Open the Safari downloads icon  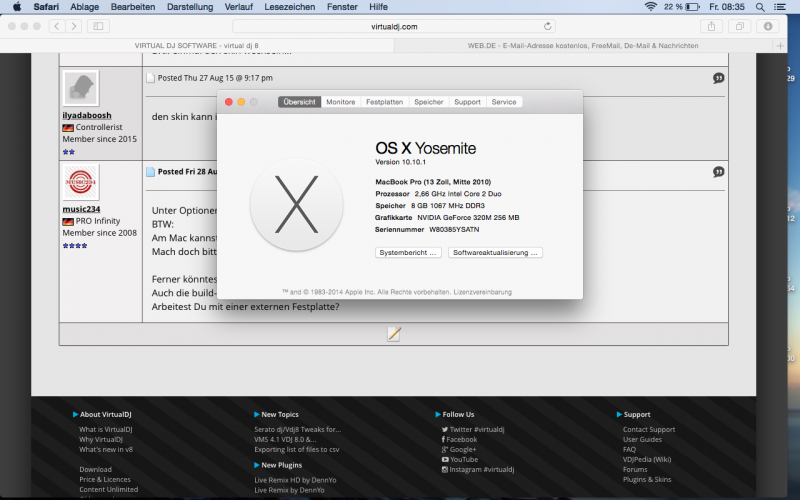(x=769, y=26)
